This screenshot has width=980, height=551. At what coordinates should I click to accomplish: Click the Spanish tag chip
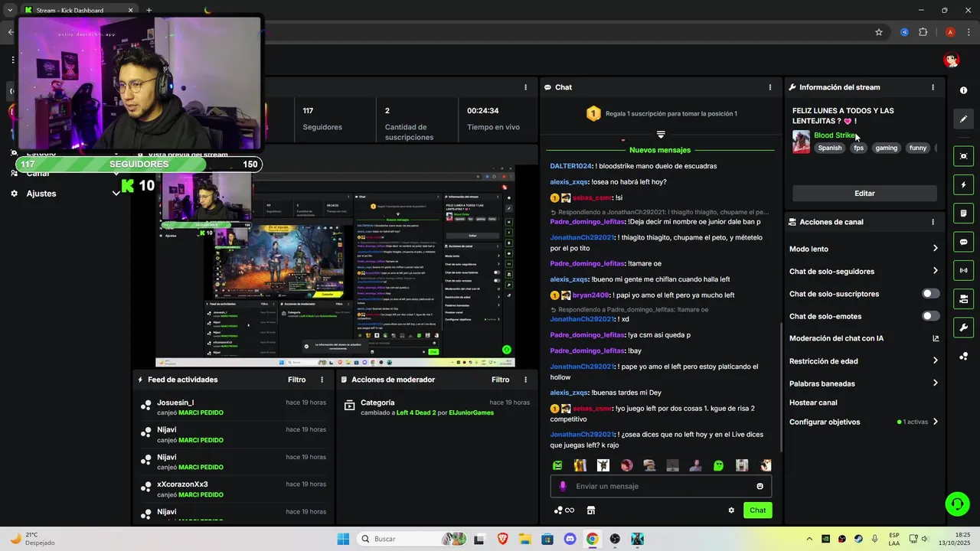coord(829,148)
